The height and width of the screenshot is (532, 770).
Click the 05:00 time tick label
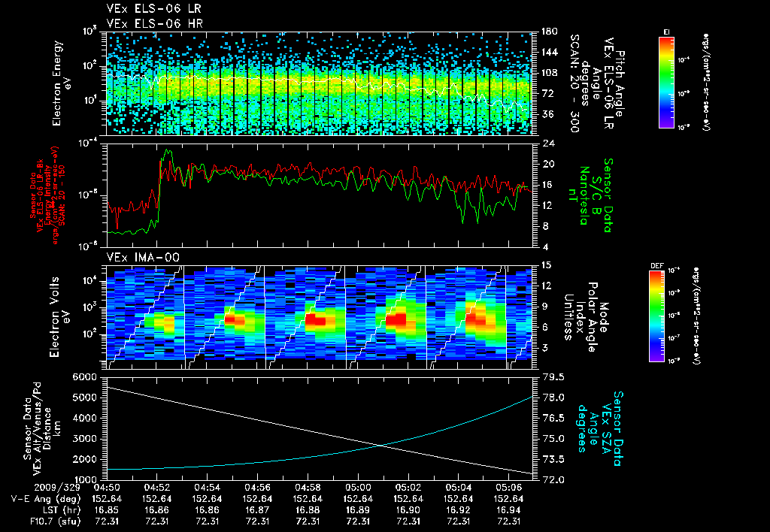coord(358,488)
